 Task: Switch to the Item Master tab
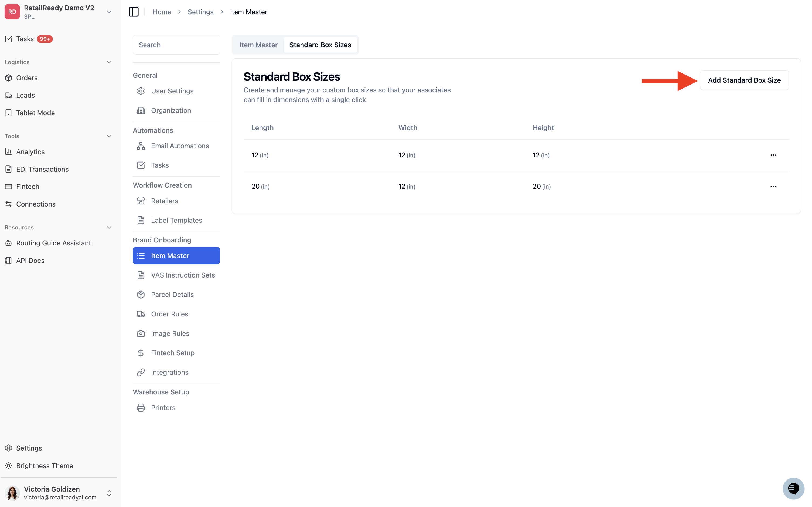(x=258, y=45)
